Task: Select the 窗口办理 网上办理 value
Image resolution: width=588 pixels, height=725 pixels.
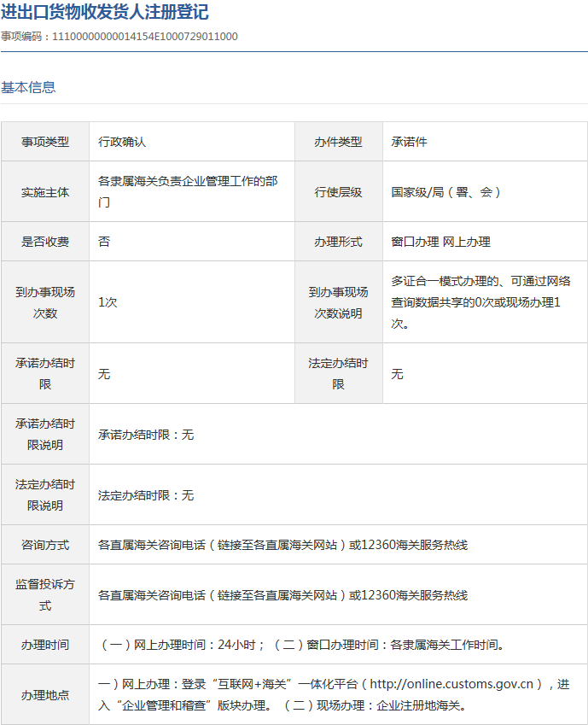Action: pos(440,242)
